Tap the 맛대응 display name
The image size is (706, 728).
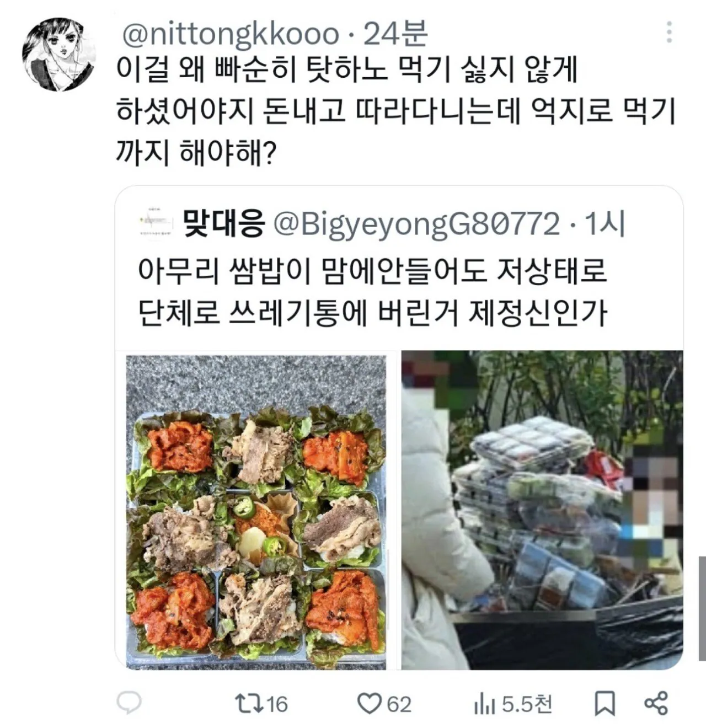pyautogui.click(x=223, y=223)
